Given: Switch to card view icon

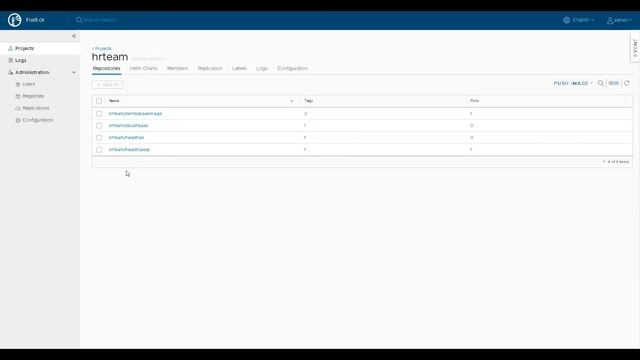Looking at the screenshot, I should click(x=613, y=83).
